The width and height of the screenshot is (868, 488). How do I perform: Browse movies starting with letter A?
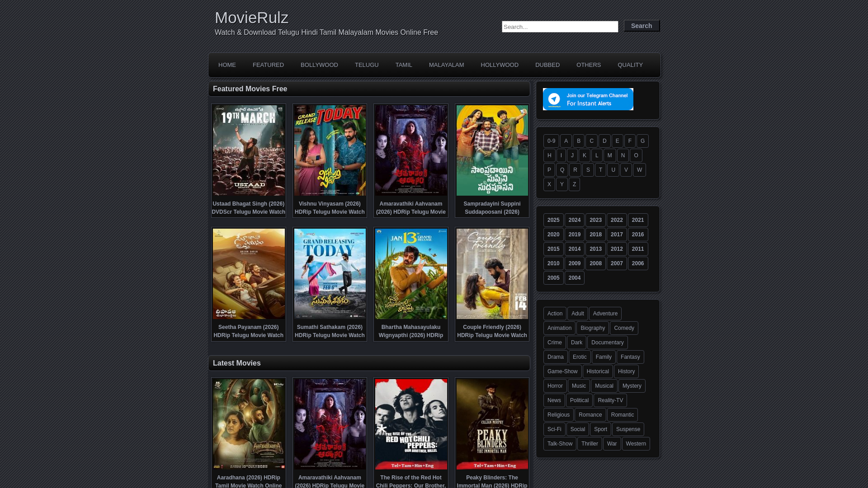click(566, 141)
